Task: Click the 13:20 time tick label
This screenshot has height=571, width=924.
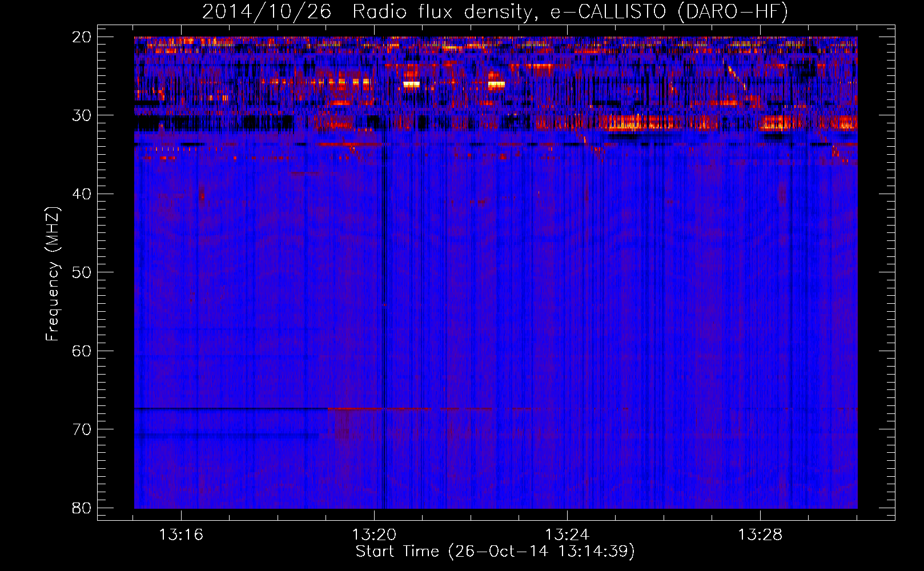Action: tap(374, 535)
